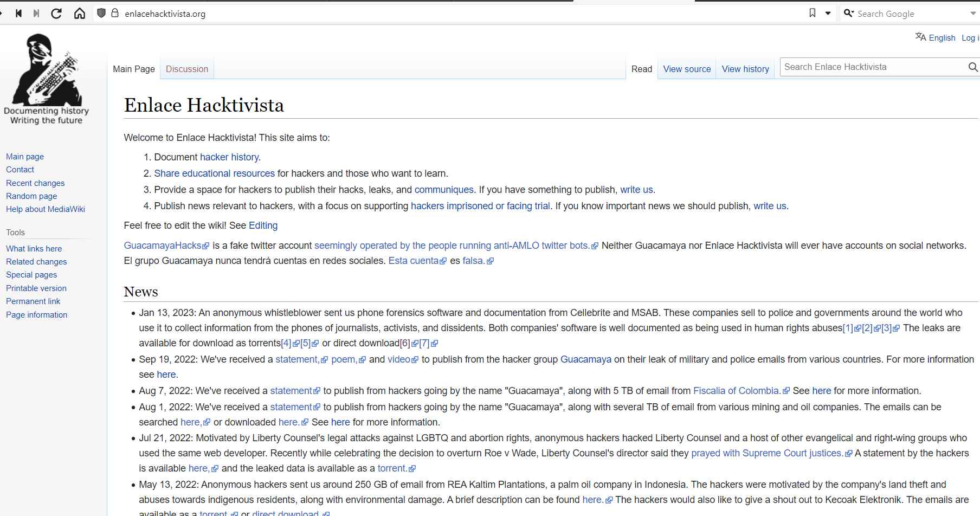The height and width of the screenshot is (516, 980).
Task: Click the wiki search magnifier icon
Action: [972, 67]
